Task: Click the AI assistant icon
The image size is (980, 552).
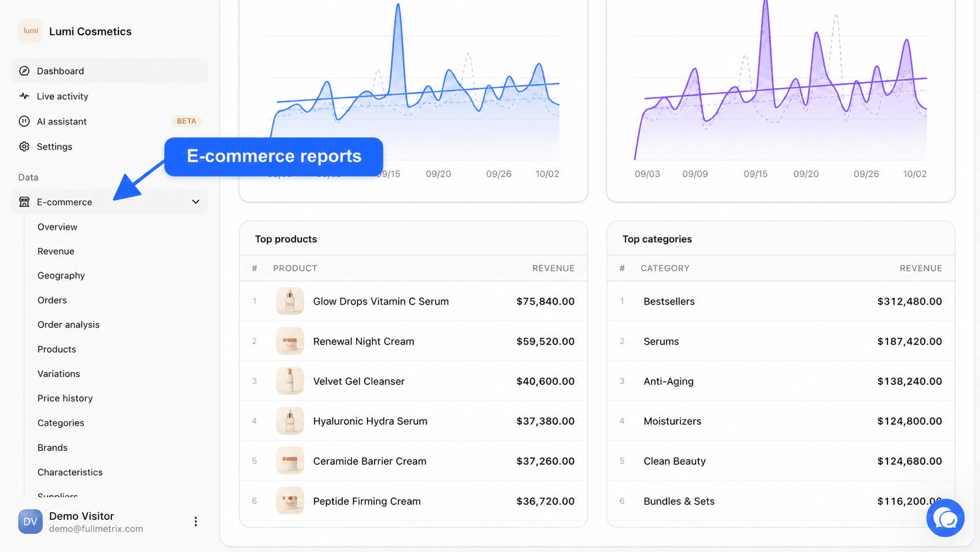Action: tap(24, 121)
